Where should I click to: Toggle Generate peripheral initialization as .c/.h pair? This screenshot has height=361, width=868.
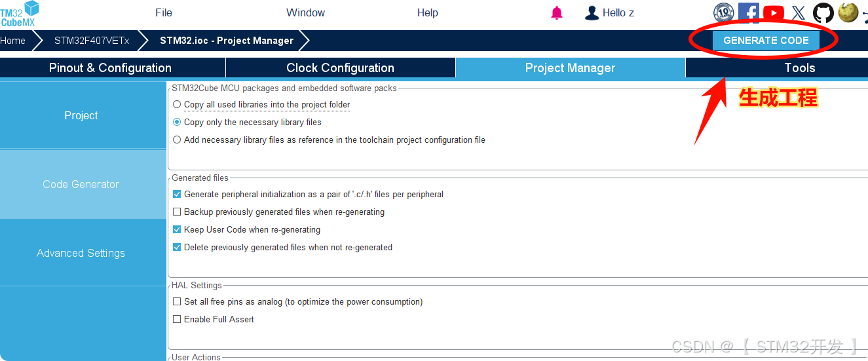(x=177, y=194)
